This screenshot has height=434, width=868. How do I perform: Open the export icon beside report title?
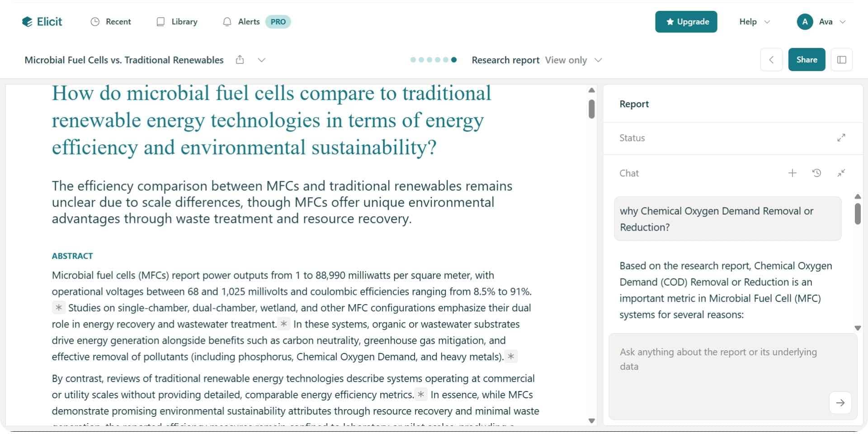(240, 60)
